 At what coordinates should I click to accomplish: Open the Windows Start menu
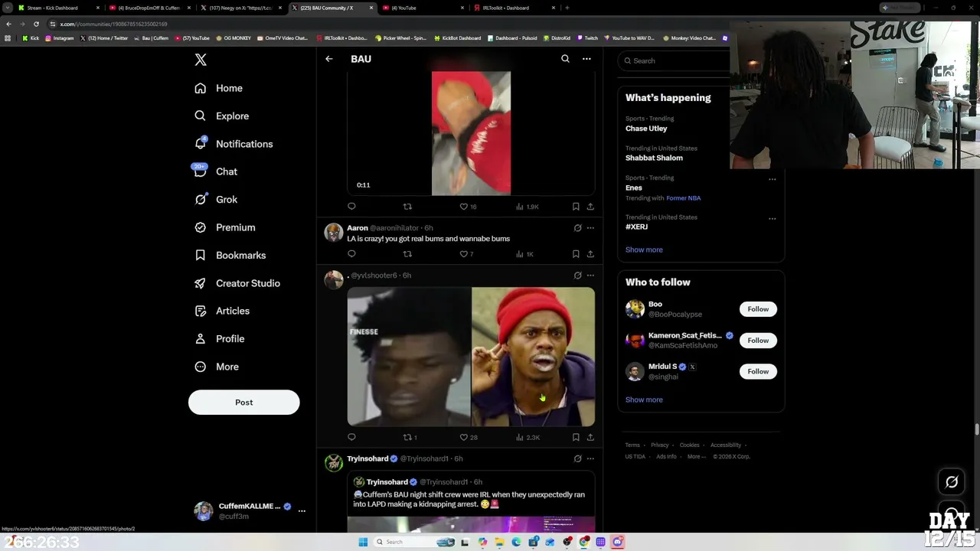(363, 542)
